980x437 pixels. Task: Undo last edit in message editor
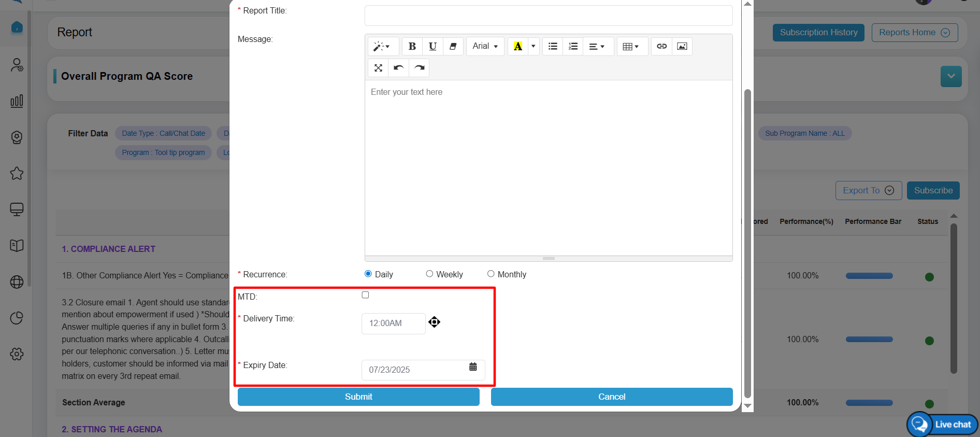(398, 68)
